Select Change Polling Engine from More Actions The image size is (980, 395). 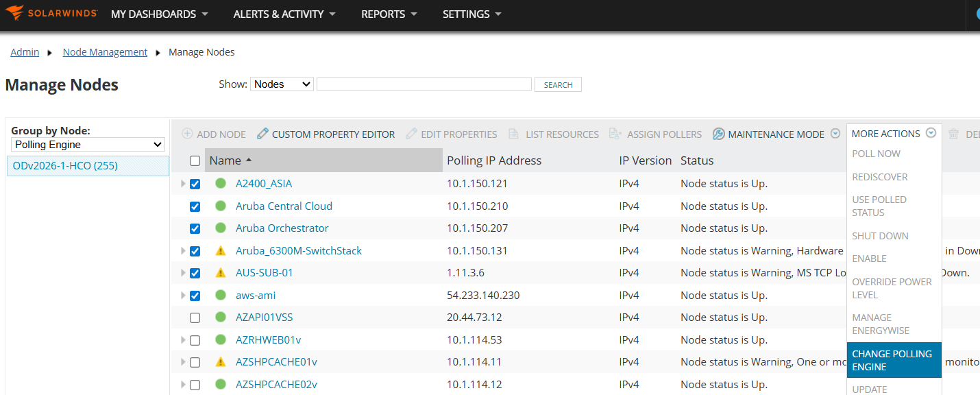[x=894, y=360]
